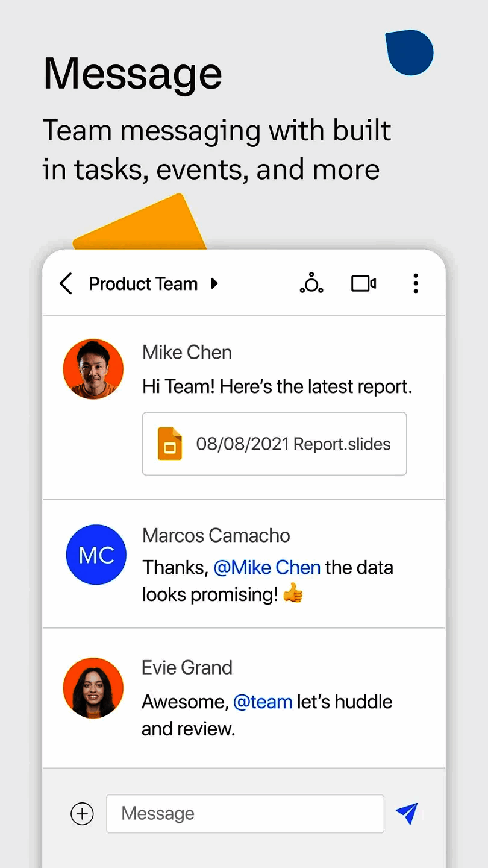Image resolution: width=488 pixels, height=868 pixels.
Task: Tap the Message input field
Action: tap(245, 813)
